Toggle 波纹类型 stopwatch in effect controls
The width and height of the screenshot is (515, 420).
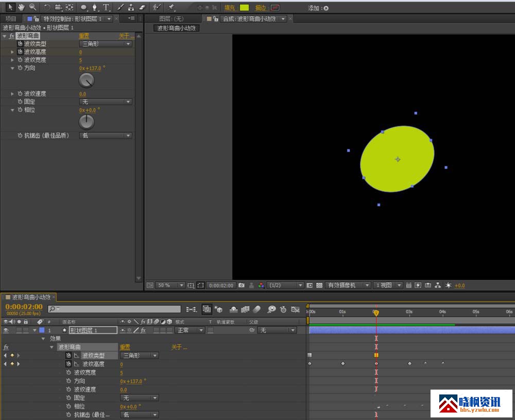(x=20, y=44)
